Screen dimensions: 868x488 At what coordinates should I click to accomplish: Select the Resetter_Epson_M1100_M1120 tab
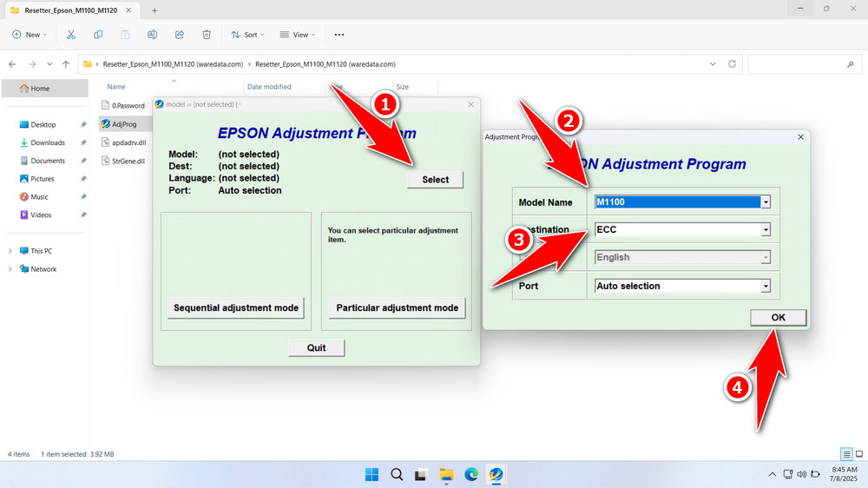[x=71, y=10]
